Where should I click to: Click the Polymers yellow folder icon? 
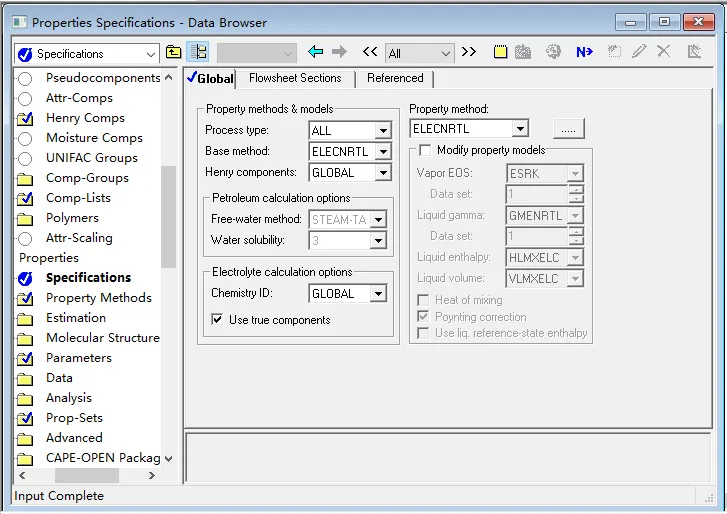tap(25, 219)
